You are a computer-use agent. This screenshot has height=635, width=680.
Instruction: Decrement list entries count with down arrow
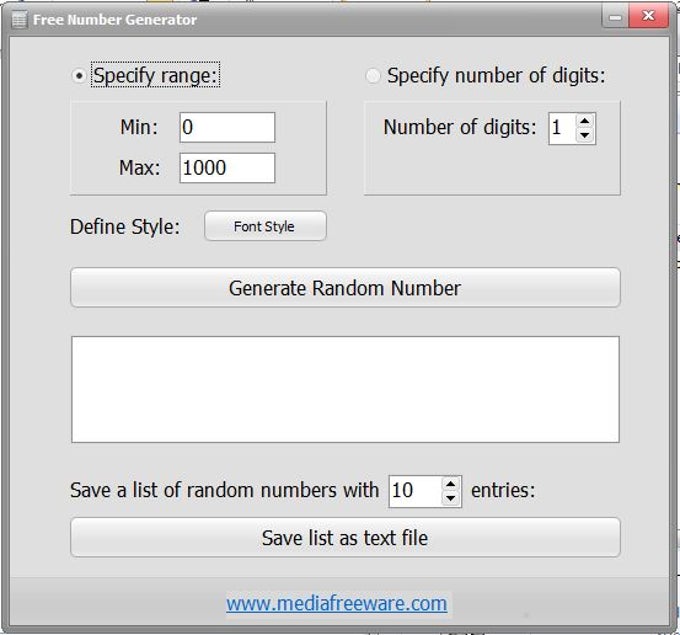click(451, 498)
